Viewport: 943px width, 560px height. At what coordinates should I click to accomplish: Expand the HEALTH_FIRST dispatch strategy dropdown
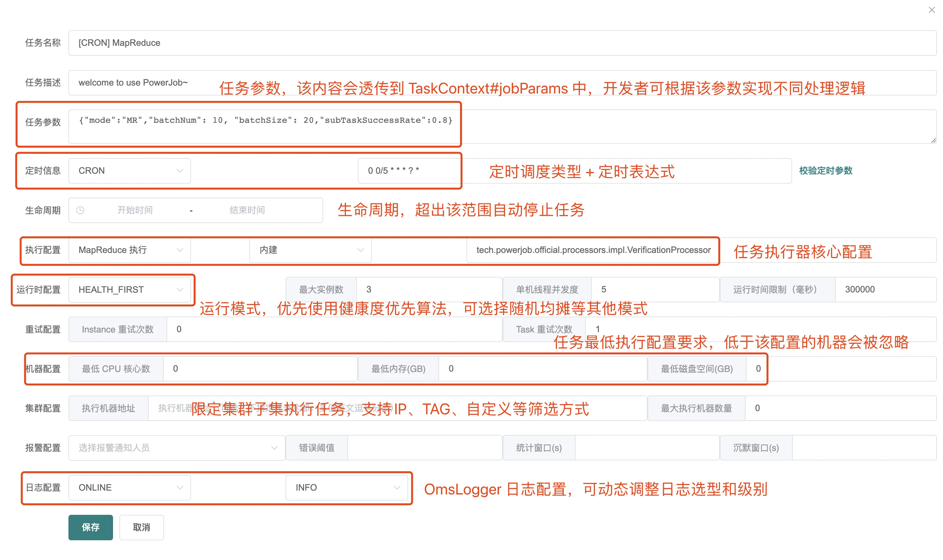click(x=129, y=290)
